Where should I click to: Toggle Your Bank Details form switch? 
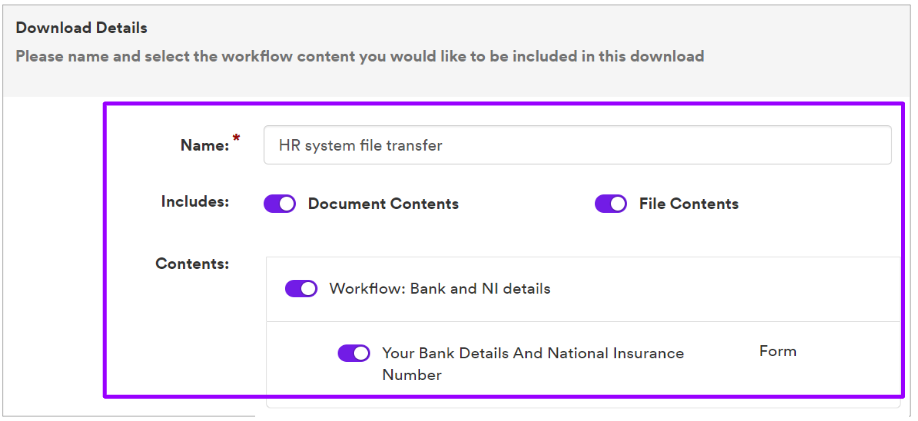354,353
